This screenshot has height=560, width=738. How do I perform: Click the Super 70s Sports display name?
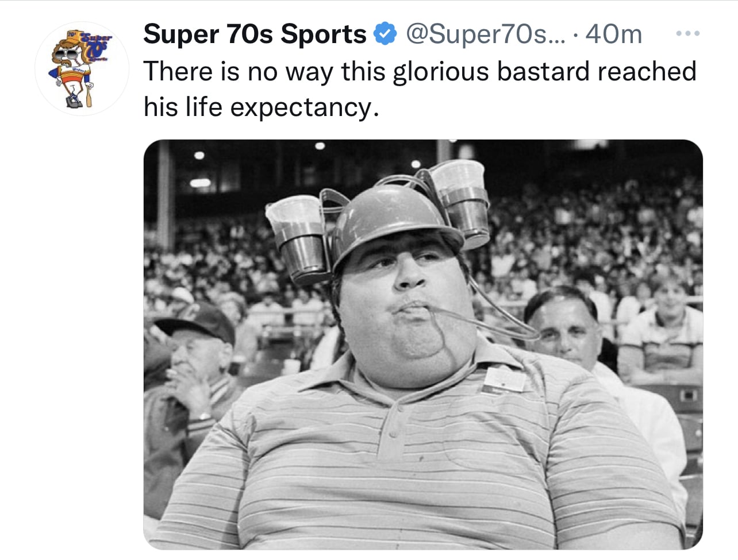(255, 34)
